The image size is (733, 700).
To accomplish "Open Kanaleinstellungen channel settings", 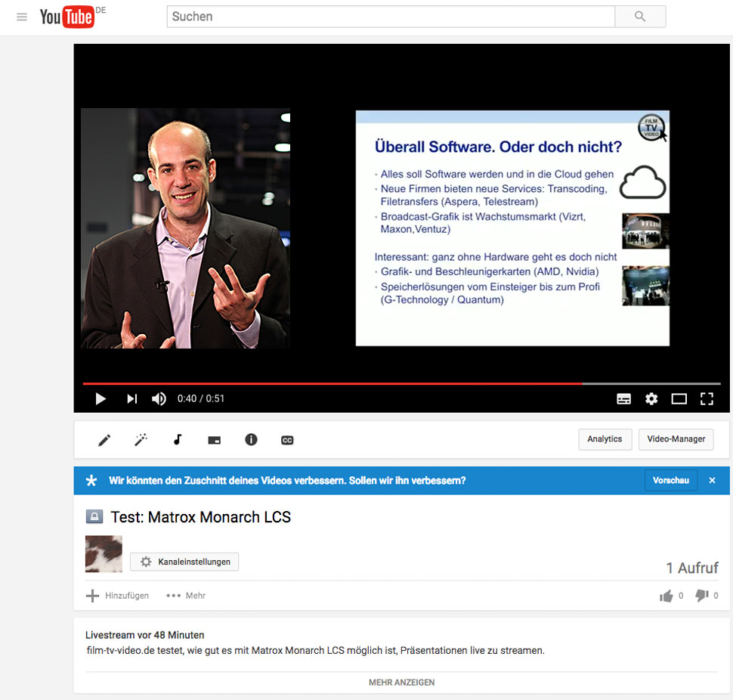I will click(x=184, y=562).
